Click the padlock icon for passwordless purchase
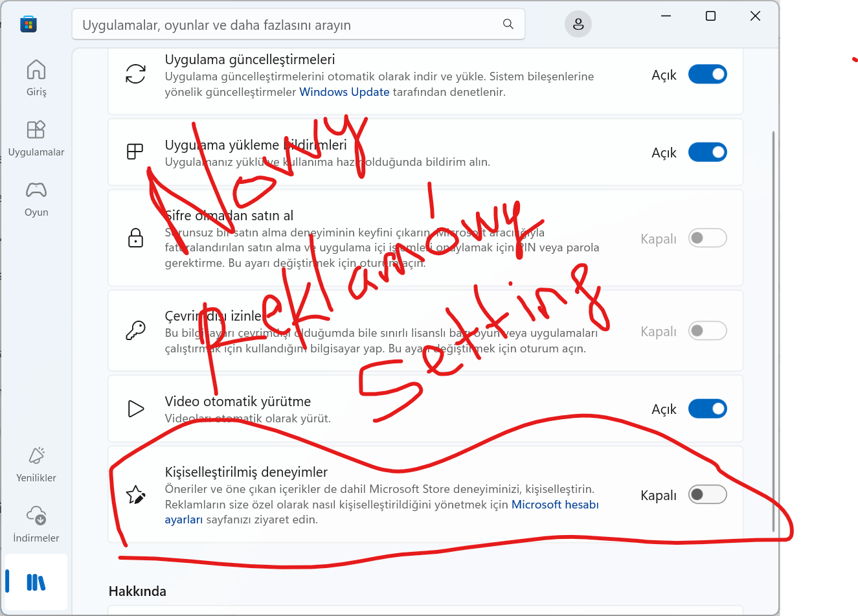The height and width of the screenshot is (616, 858). [135, 238]
